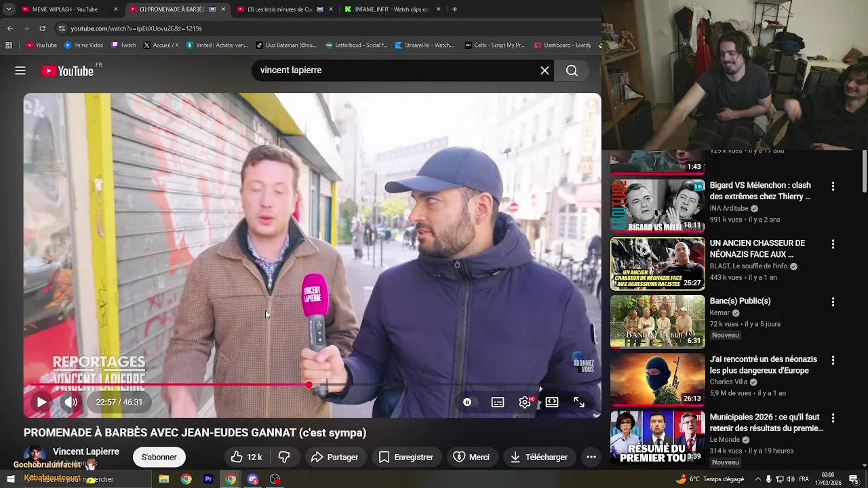Reload the page

(x=42, y=28)
